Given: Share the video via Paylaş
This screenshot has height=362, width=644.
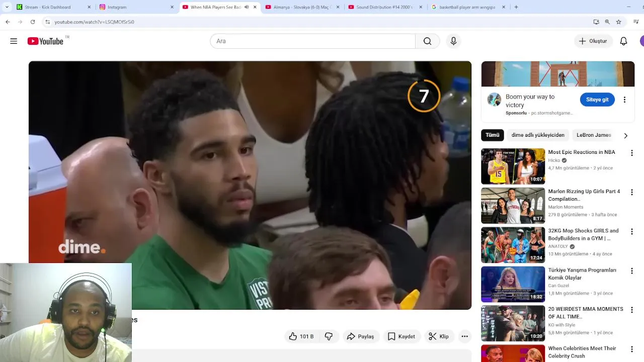Looking at the screenshot, I should pos(360,336).
